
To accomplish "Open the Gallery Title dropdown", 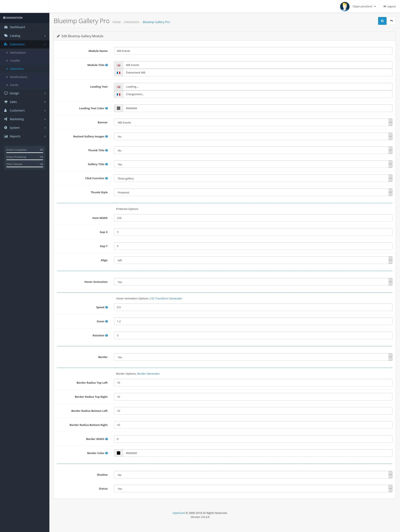I will click(x=253, y=164).
